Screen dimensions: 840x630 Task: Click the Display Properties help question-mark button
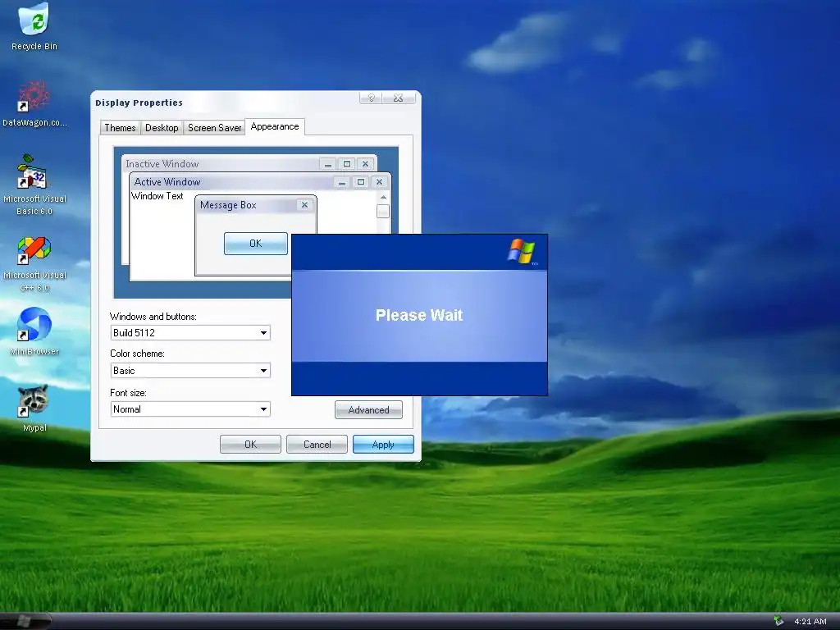tap(371, 98)
